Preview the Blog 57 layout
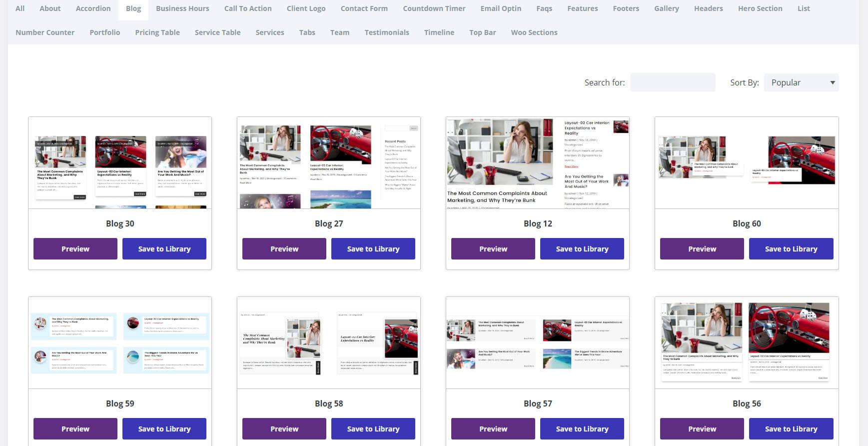Image resolution: width=868 pixels, height=446 pixels. (493, 429)
